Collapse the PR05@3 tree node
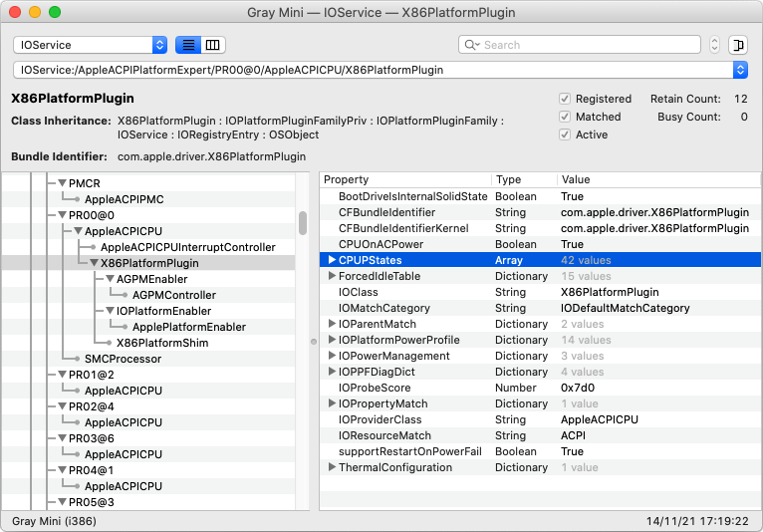 pos(62,502)
